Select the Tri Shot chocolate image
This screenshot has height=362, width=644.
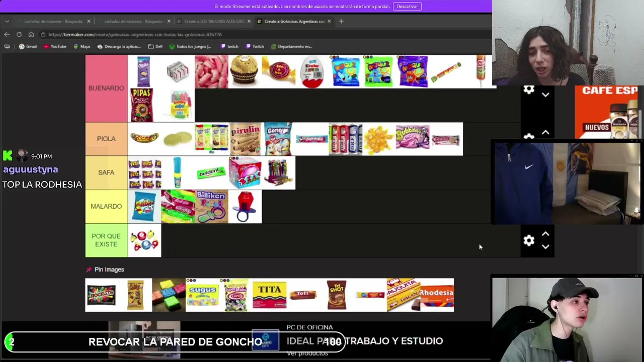337,295
